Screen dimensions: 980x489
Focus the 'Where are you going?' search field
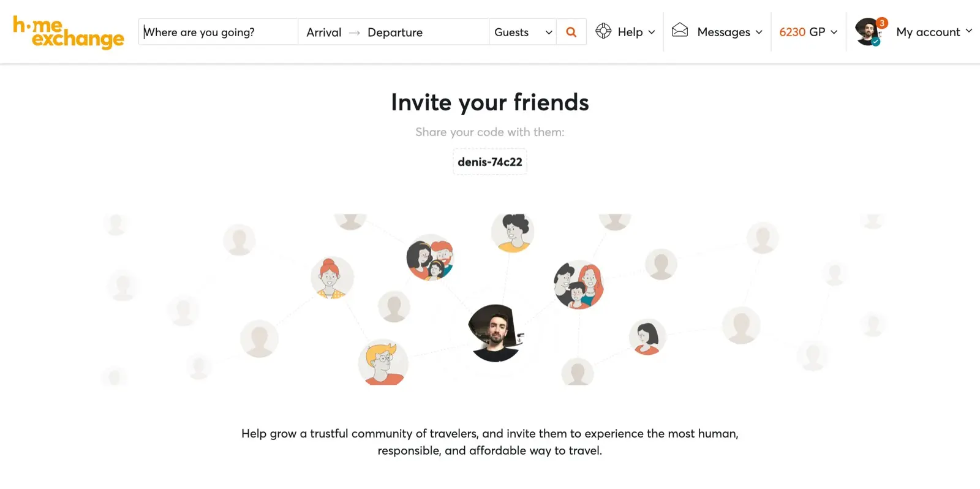[x=218, y=32]
